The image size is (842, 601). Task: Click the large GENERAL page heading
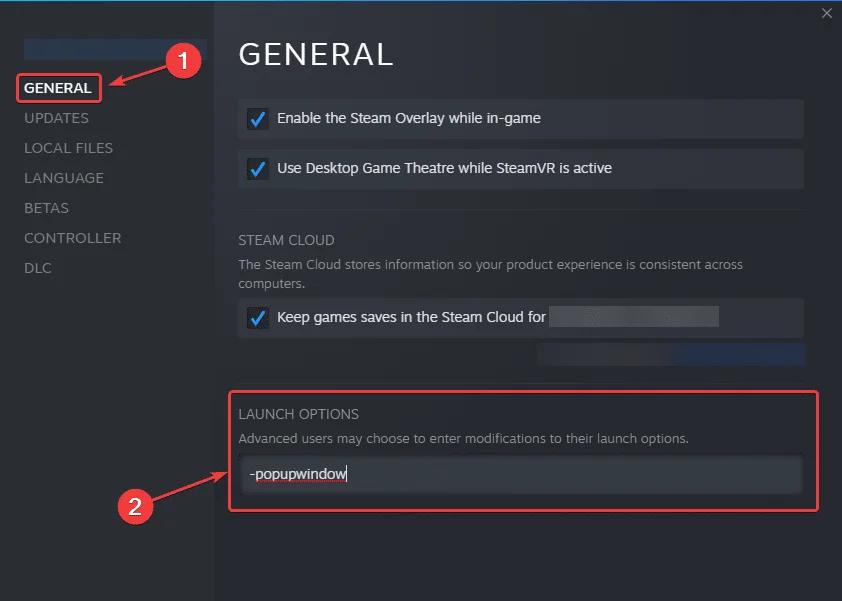point(316,55)
